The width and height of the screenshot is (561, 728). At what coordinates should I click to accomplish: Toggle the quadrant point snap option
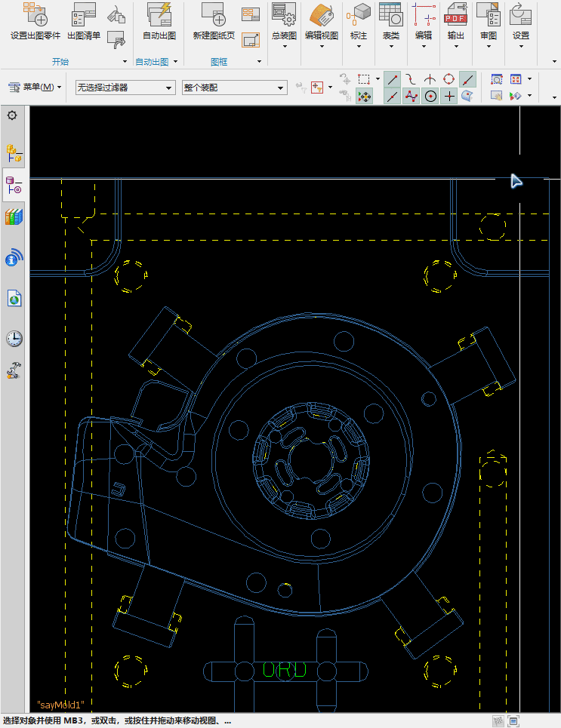click(x=448, y=79)
